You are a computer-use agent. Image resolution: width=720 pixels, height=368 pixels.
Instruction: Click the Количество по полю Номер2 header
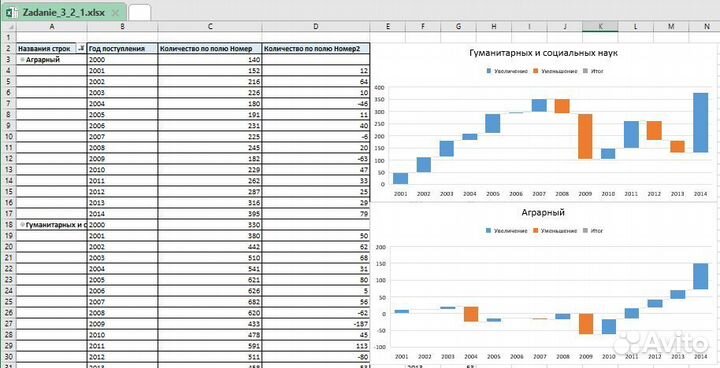[315, 49]
